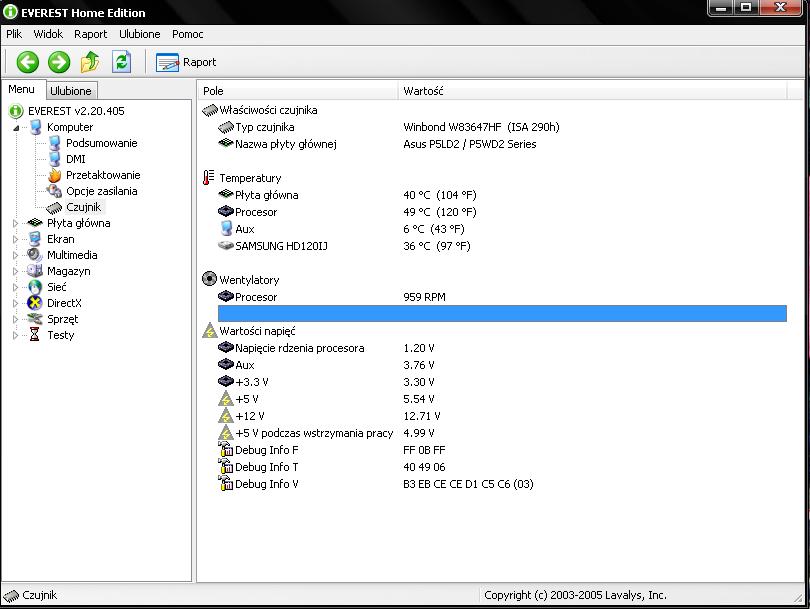This screenshot has height=609, width=810.
Task: Open the Raport toolbar button
Action: click(x=185, y=63)
